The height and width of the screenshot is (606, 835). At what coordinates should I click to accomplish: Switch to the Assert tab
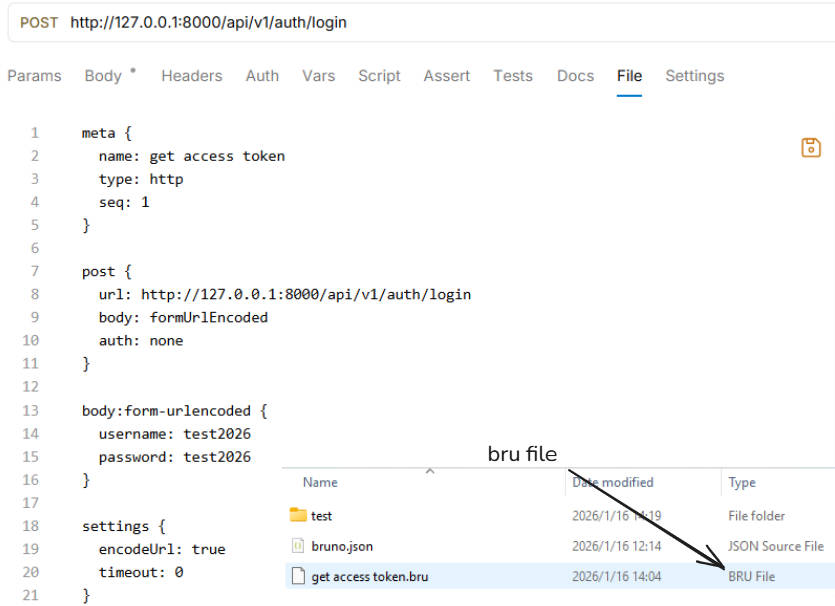(x=447, y=76)
